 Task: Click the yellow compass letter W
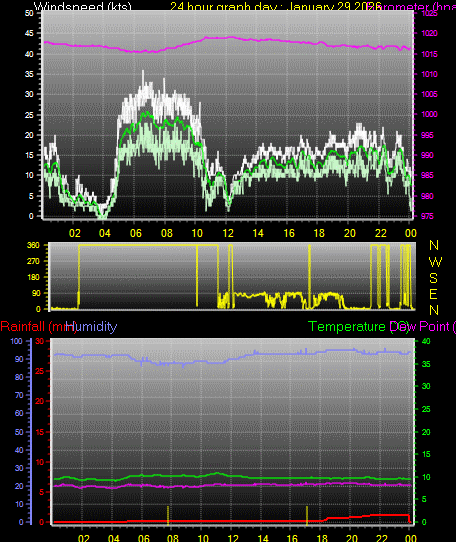point(435,262)
